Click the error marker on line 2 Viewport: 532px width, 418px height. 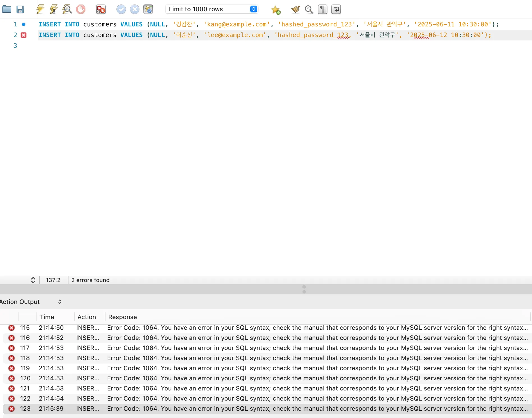(x=24, y=35)
